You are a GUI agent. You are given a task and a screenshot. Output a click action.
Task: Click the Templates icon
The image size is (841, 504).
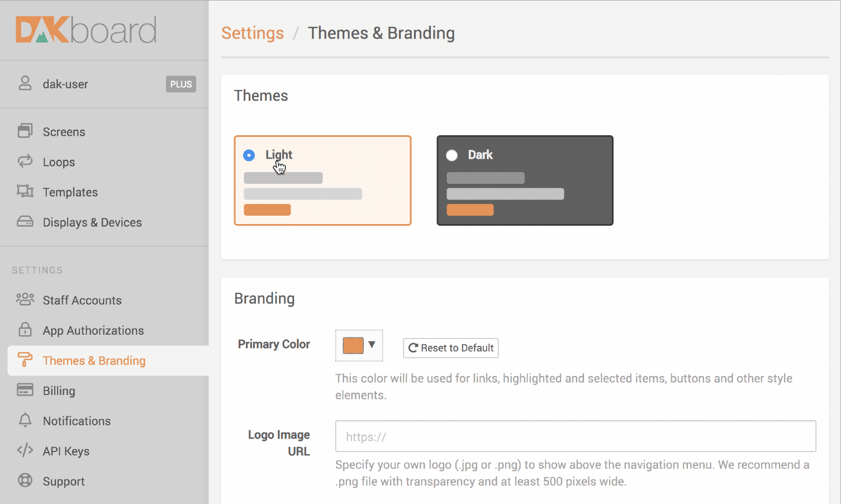point(25,192)
